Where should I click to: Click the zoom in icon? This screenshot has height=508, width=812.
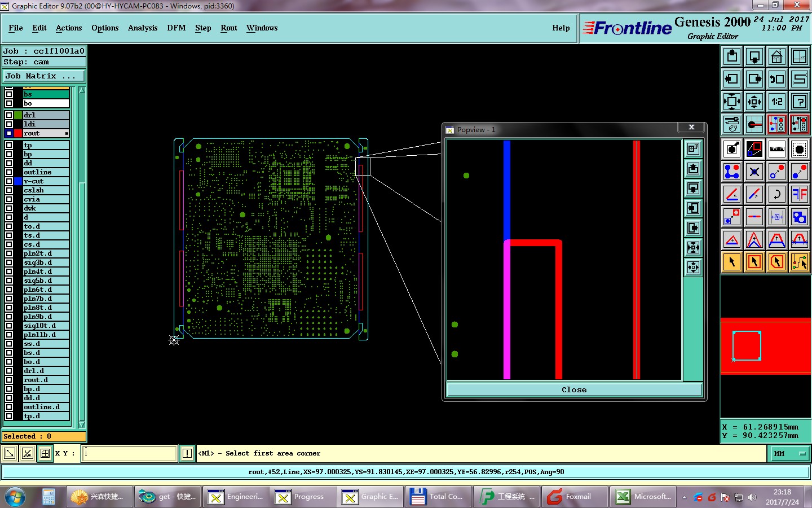(732, 102)
